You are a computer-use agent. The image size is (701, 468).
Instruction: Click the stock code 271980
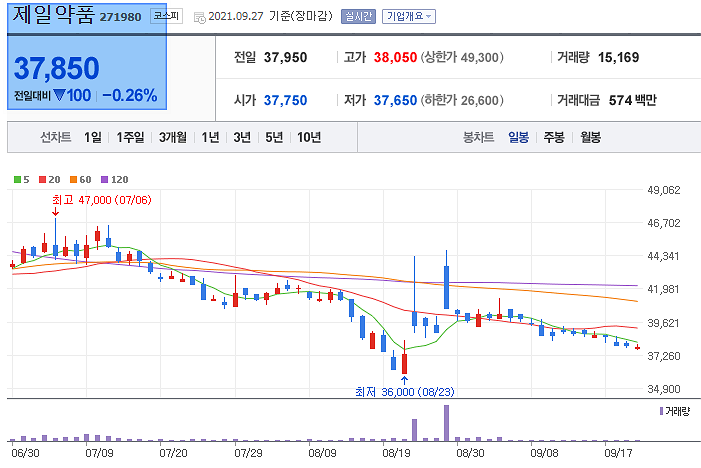pos(120,17)
